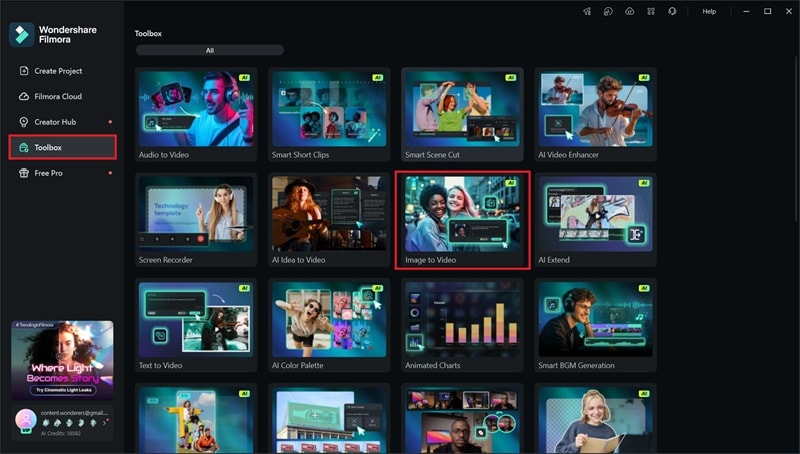Click the AI Credits count text

[x=60, y=433]
